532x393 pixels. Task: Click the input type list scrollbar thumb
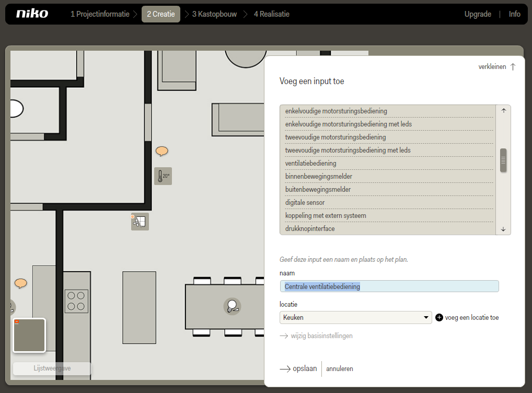pyautogui.click(x=503, y=160)
